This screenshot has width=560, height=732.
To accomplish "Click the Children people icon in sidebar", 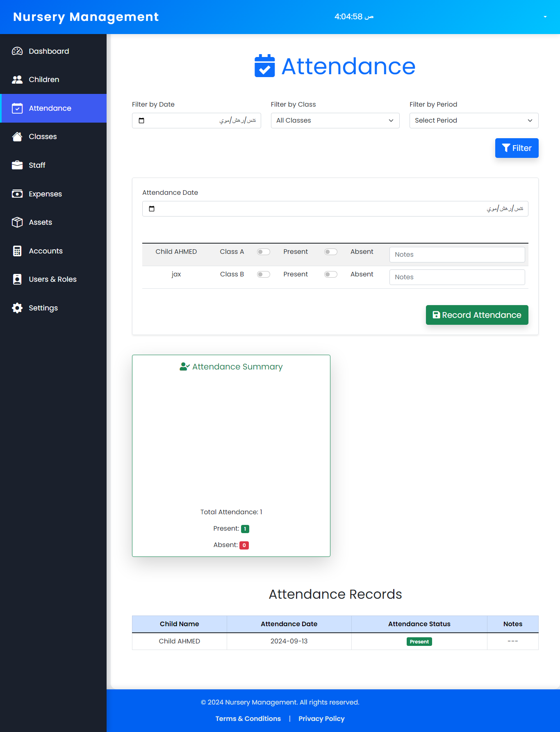I will click(17, 80).
